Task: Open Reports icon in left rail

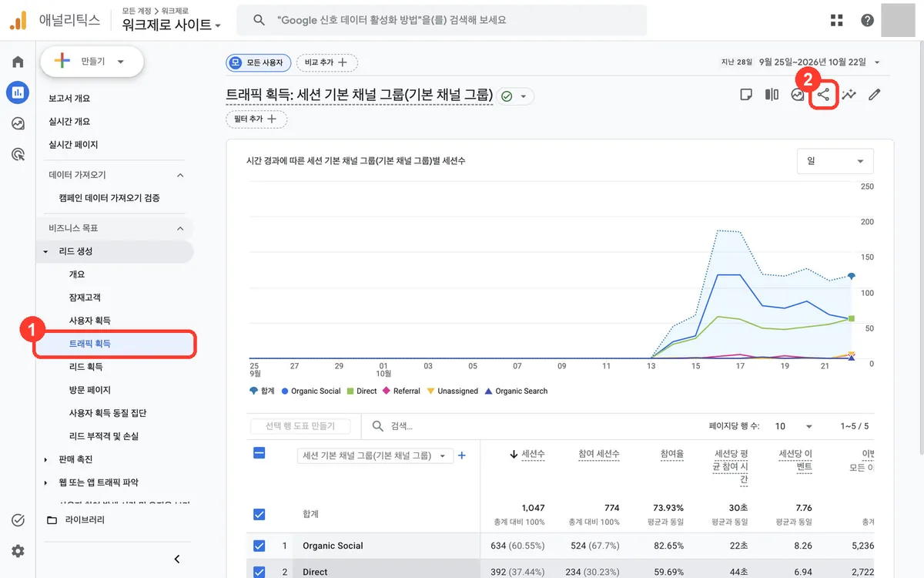Action: (18, 92)
